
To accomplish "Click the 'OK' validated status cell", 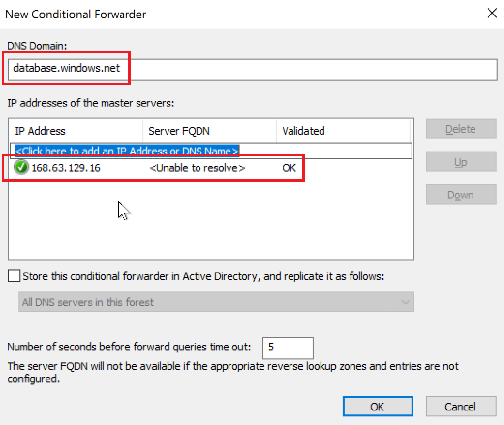I will [x=289, y=168].
